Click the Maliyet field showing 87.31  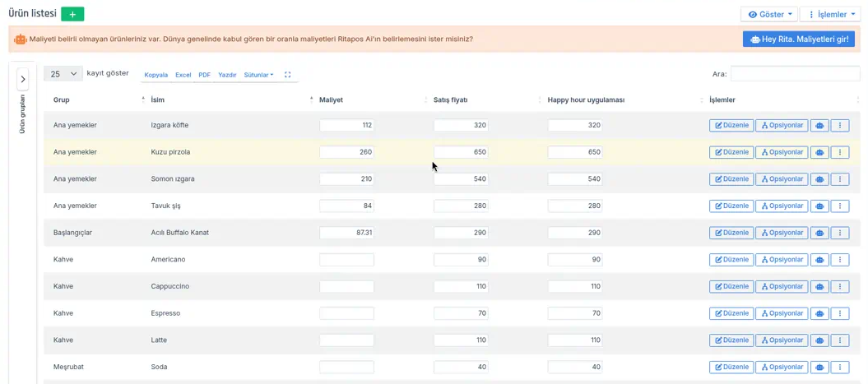click(346, 233)
